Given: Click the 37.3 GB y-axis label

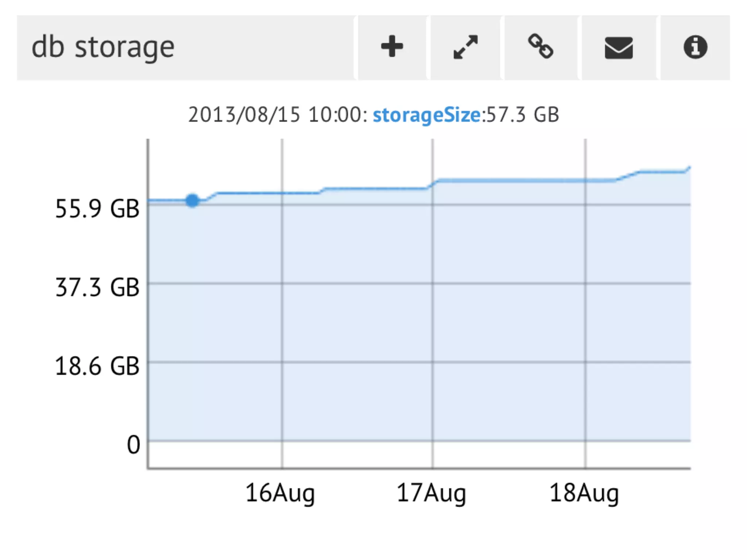Looking at the screenshot, I should (x=97, y=288).
